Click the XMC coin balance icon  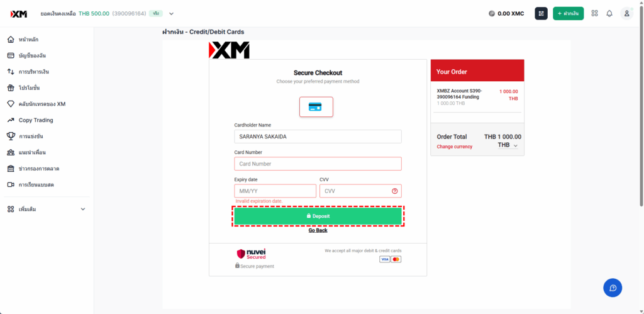(x=492, y=14)
